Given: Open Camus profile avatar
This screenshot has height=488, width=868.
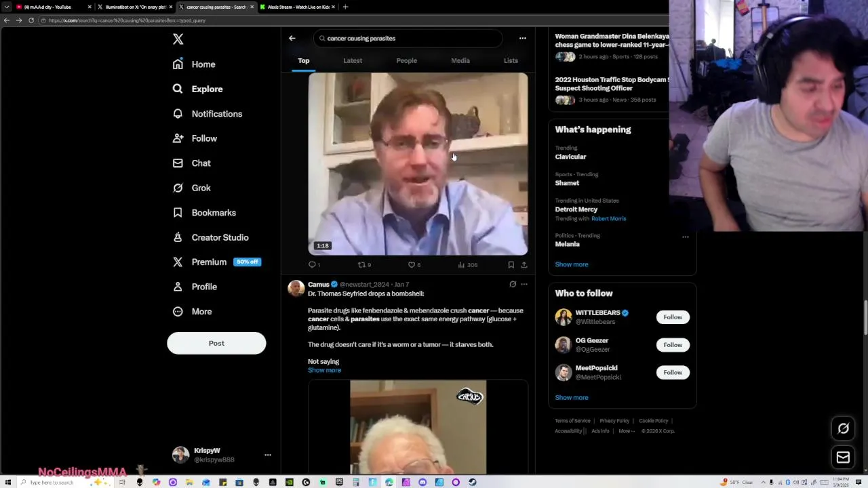Looking at the screenshot, I should tap(296, 288).
